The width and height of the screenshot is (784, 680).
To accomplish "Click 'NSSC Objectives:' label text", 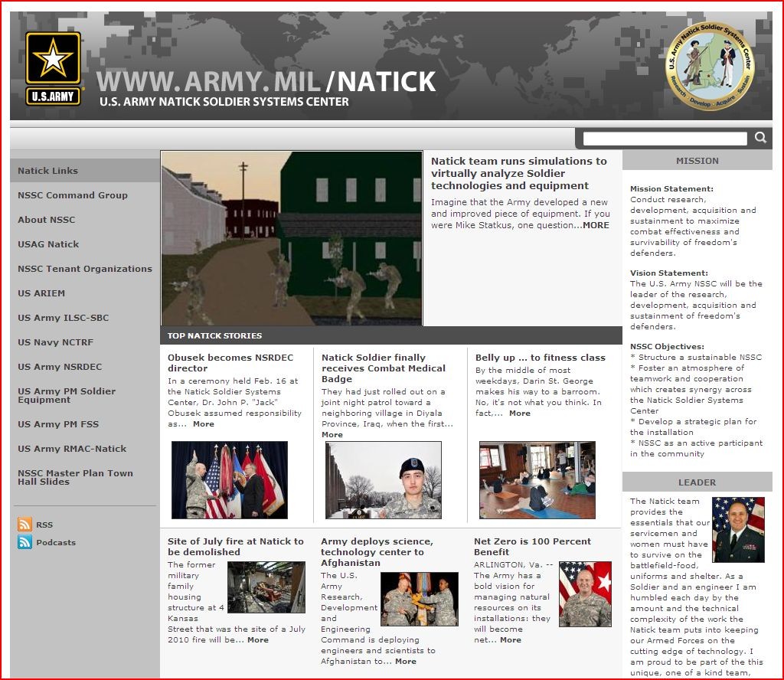I will point(667,346).
